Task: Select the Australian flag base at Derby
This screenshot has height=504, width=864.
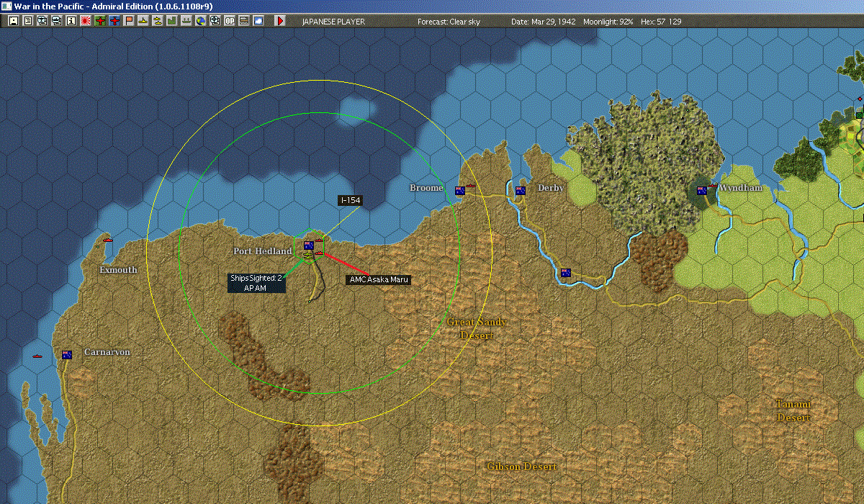Action: (x=521, y=191)
